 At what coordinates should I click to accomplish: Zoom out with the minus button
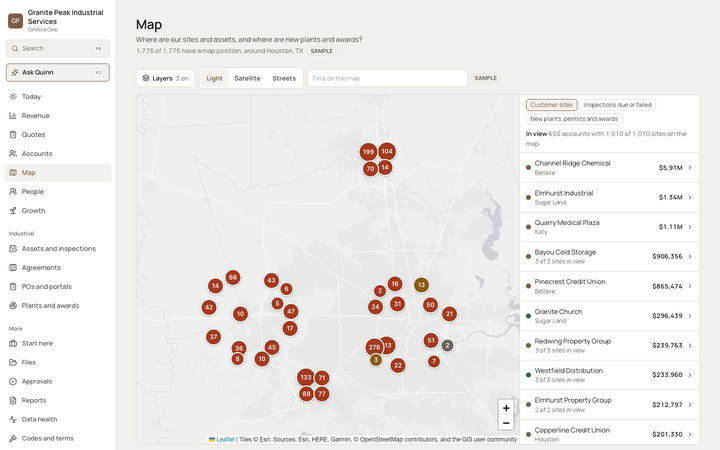tap(506, 423)
